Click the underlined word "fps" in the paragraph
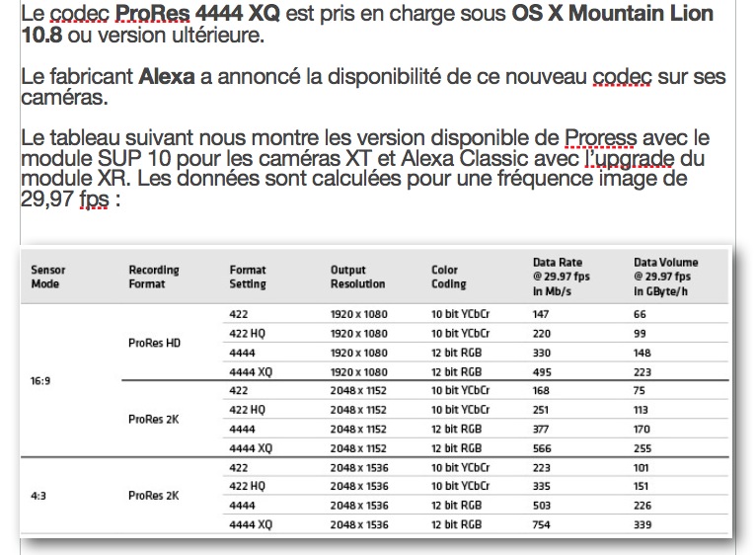This screenshot has height=555, width=756. click(x=94, y=198)
